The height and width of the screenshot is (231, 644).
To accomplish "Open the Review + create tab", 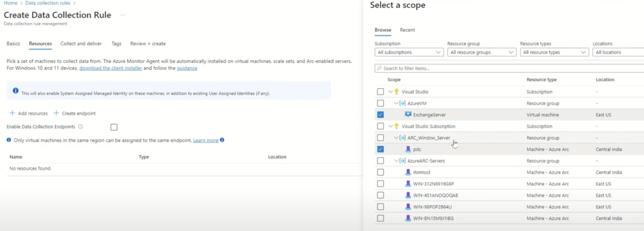I will 148,43.
